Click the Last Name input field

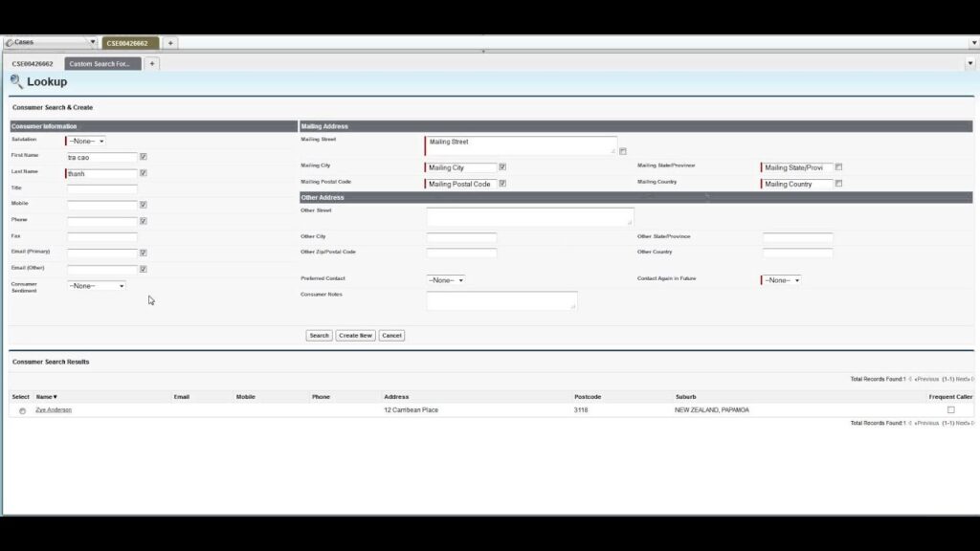(x=101, y=174)
